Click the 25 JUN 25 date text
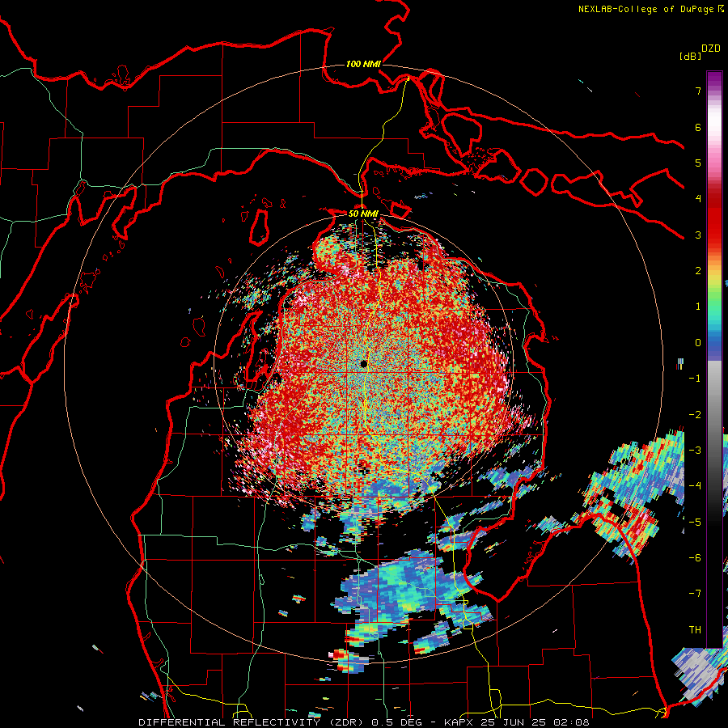Viewport: 728px width, 728px height. (x=516, y=722)
